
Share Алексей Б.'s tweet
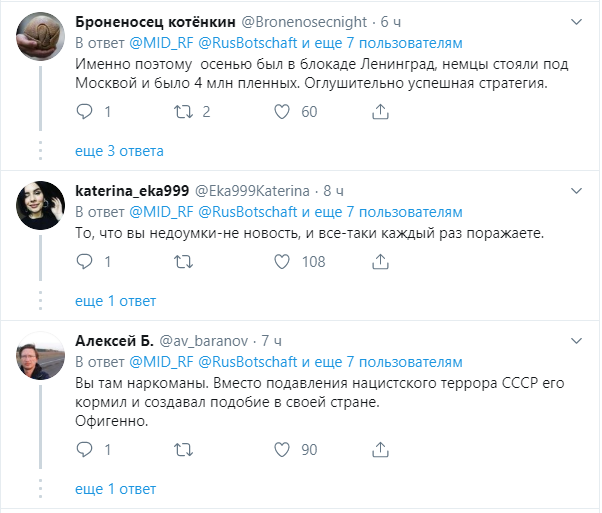(382, 450)
